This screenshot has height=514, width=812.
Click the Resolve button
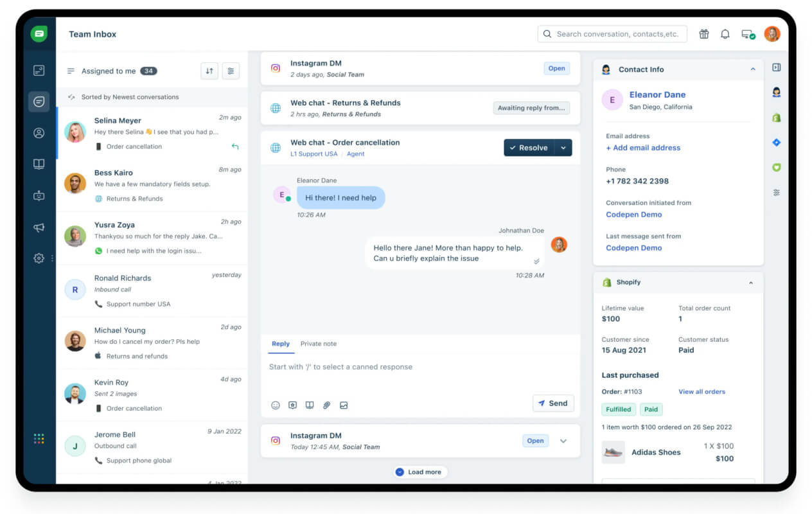tap(529, 148)
